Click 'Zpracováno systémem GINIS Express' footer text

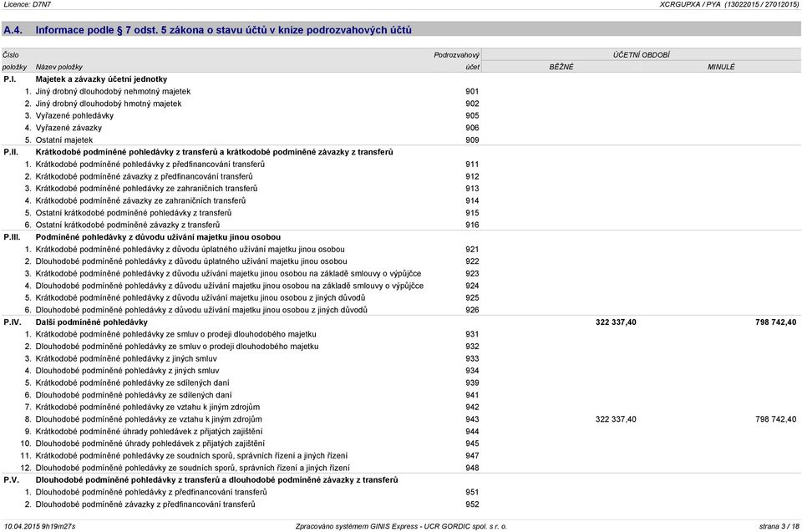tap(401, 526)
